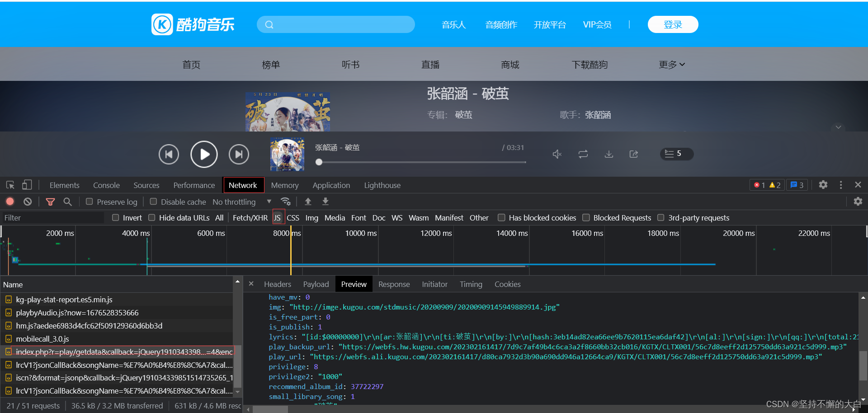The width and height of the screenshot is (868, 413).
Task: Open the Sources tab
Action: pos(146,185)
